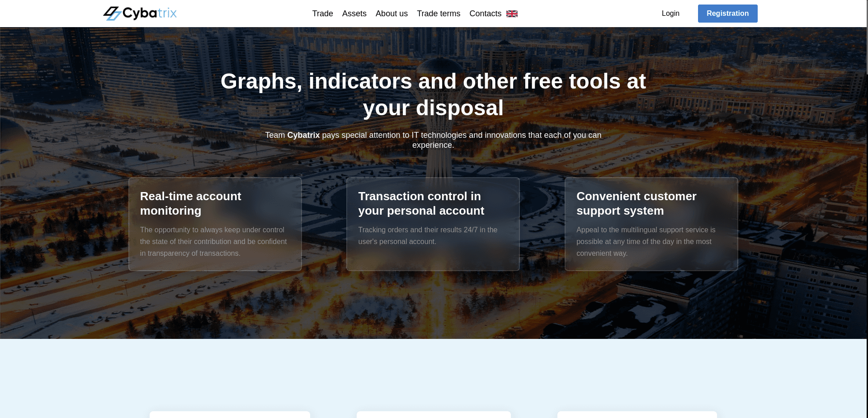Select the Transaction control in your personal account heading

(x=421, y=203)
